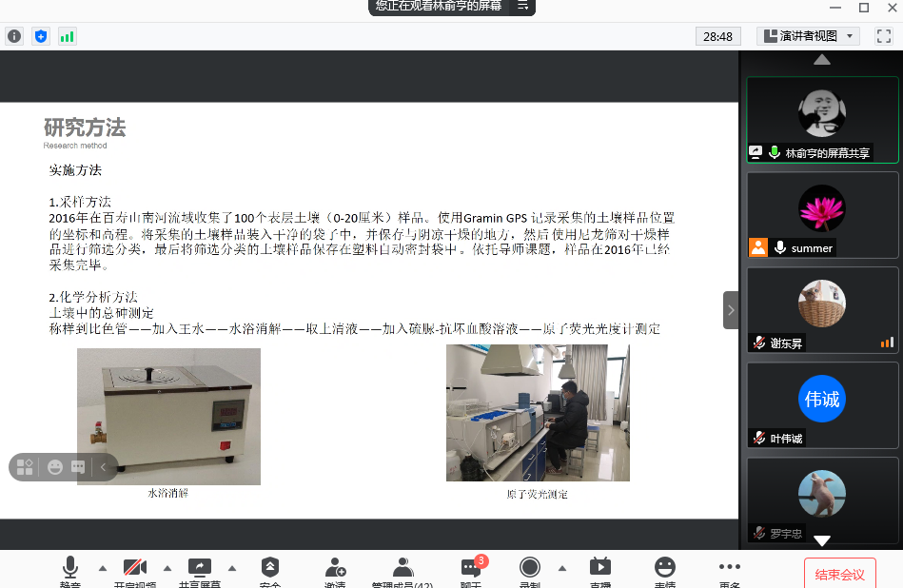Collapse the participant video sidebar
This screenshot has height=588, width=903.
[731, 310]
